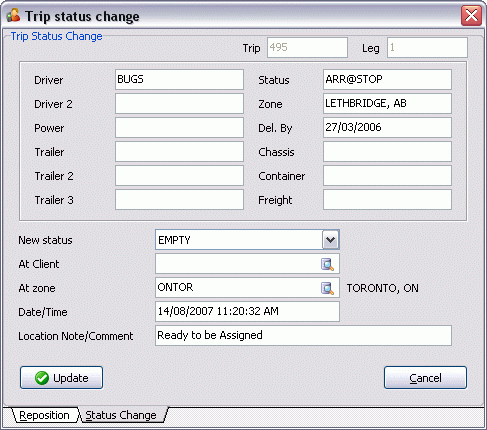This screenshot has height=430, width=487.
Task: Click the At Client label
Action: point(39,264)
